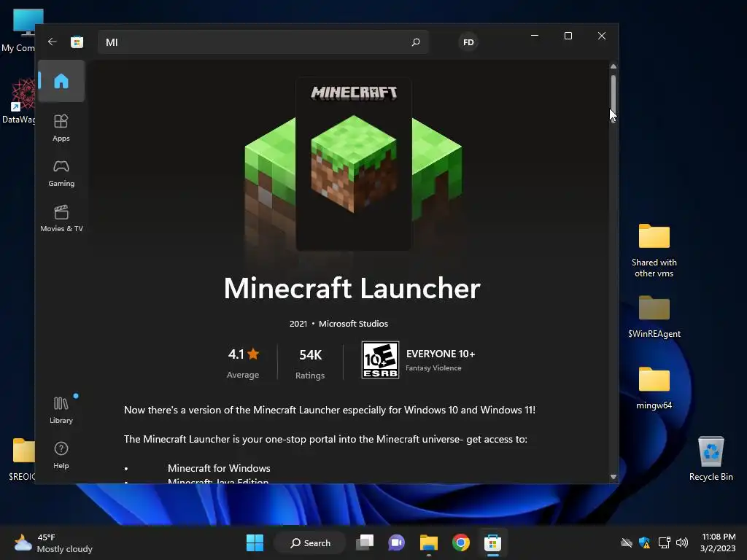Click the back arrow in Store
The height and width of the screenshot is (560, 747).
coord(53,42)
